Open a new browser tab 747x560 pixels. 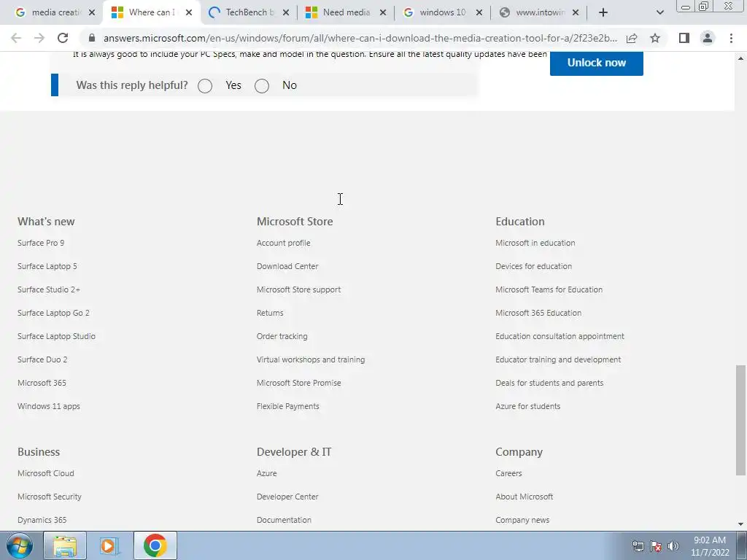pyautogui.click(x=603, y=12)
